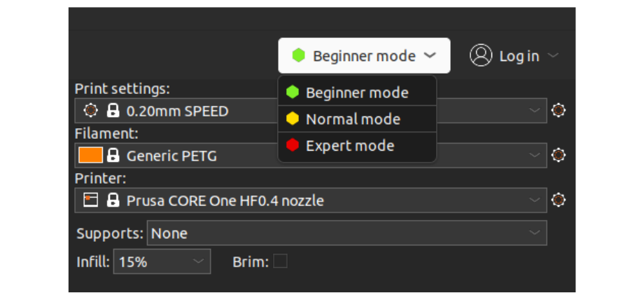Click gear icon right of Printer dropdown
Screen dimensions: 644x300
tap(558, 200)
